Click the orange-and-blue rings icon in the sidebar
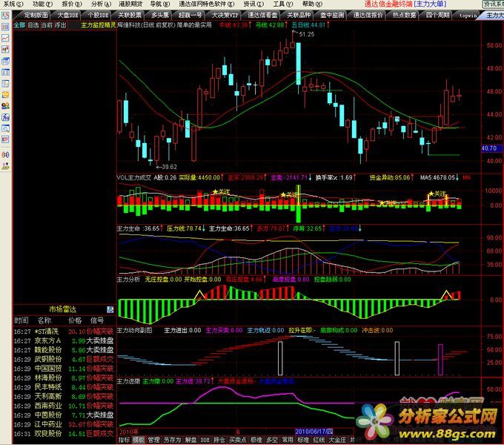Viewport: 504px width, 445px height. (x=5, y=154)
